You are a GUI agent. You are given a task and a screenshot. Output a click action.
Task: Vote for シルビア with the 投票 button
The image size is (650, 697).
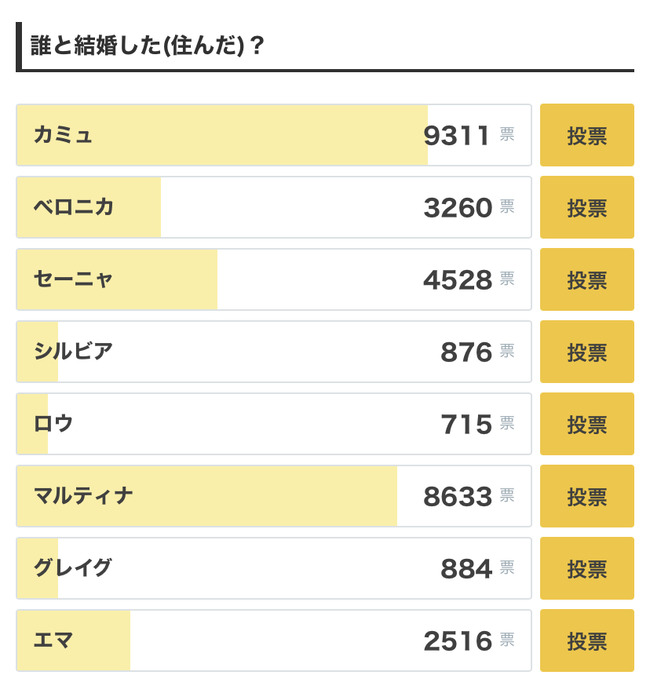[x=587, y=352]
